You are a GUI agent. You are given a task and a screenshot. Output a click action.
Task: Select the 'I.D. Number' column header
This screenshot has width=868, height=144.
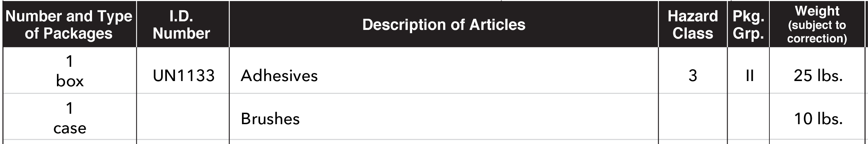tap(181, 25)
